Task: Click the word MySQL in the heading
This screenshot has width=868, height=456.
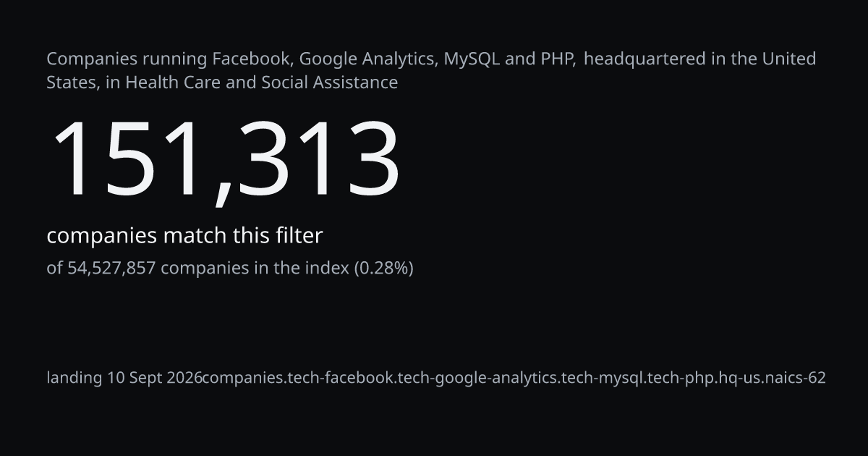Action: pyautogui.click(x=472, y=59)
